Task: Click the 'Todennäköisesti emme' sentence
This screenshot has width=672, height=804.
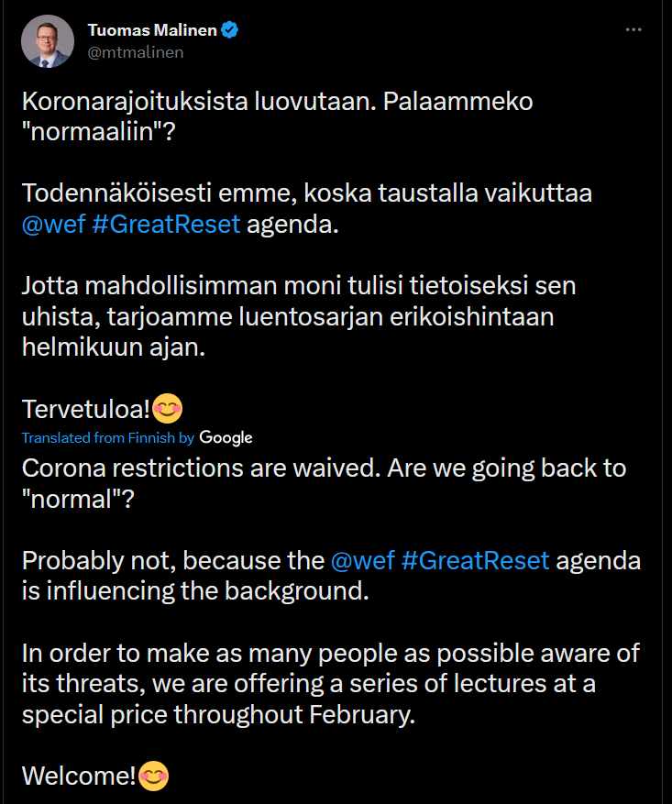Action: (x=307, y=209)
